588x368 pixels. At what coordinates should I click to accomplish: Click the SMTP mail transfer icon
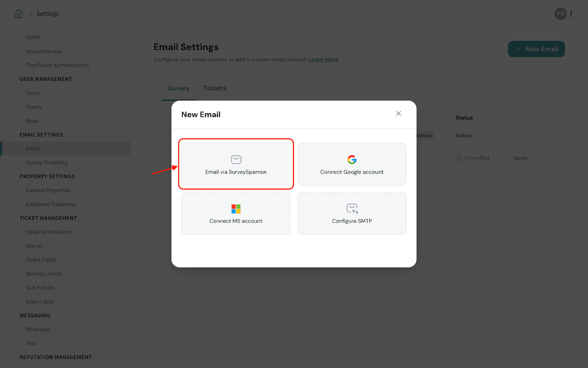click(x=352, y=209)
